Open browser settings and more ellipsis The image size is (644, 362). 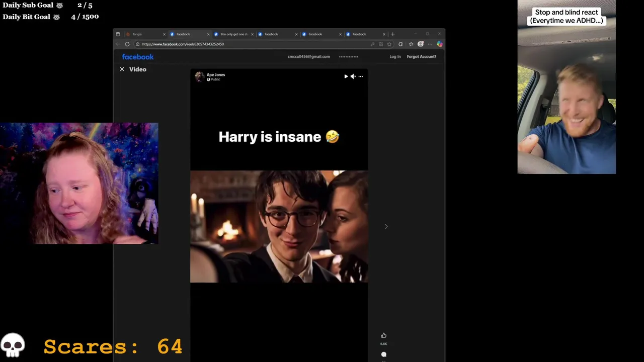tap(430, 44)
